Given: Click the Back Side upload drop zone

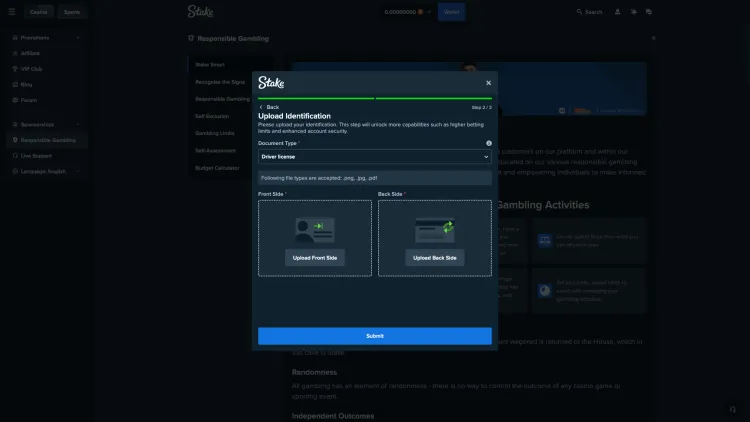Looking at the screenshot, I should coord(435,238).
